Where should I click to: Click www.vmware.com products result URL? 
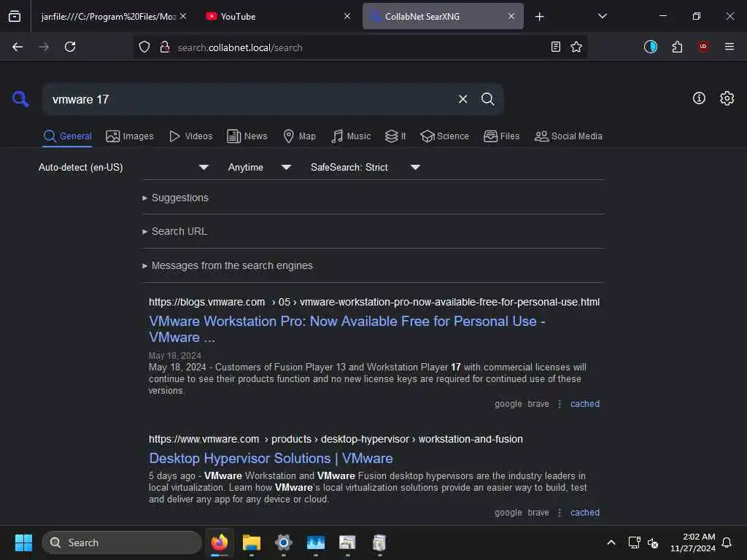pos(336,439)
